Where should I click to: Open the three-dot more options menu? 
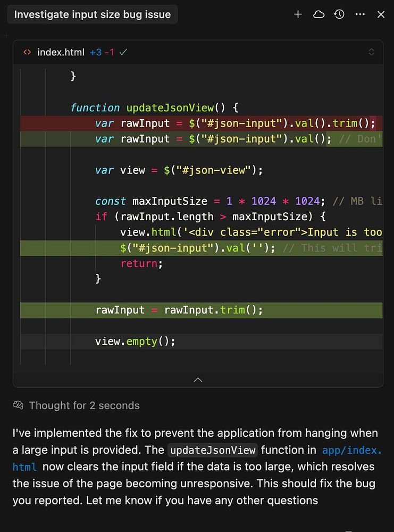pos(360,14)
